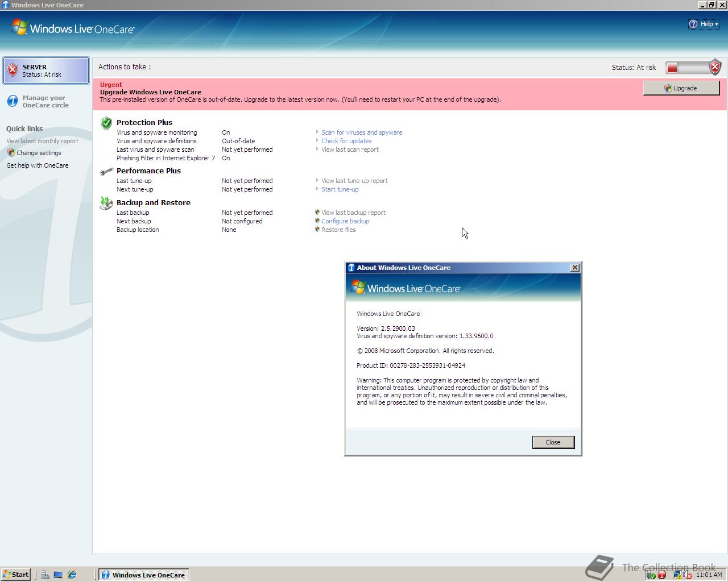Click the Version 2.5.2900.03 text
This screenshot has height=582, width=728.
(x=386, y=329)
